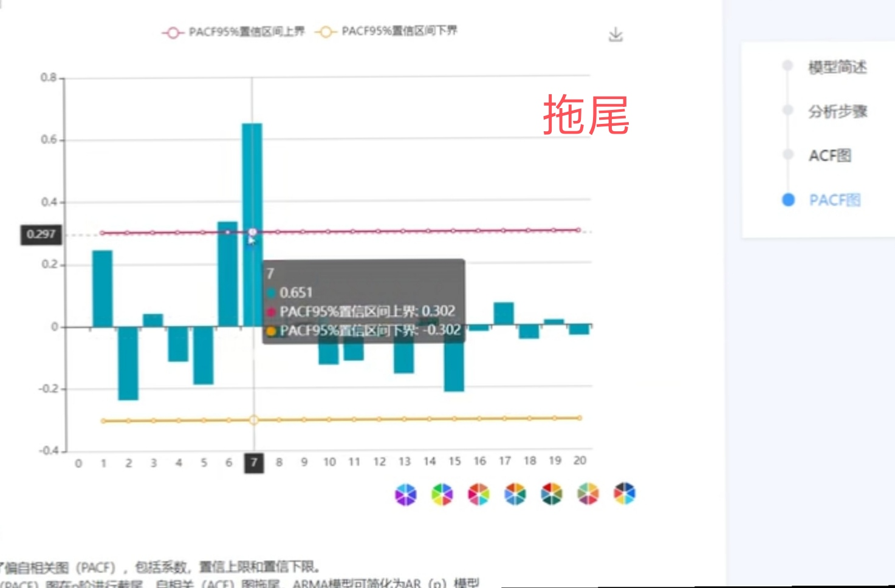Download the PACF chart image
The width and height of the screenshot is (895, 588).
tap(616, 35)
